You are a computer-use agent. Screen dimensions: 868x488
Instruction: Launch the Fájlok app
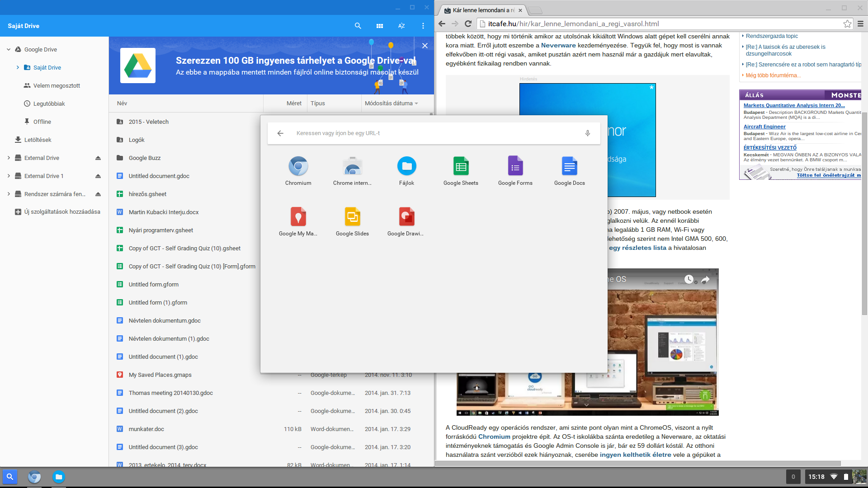(x=406, y=171)
